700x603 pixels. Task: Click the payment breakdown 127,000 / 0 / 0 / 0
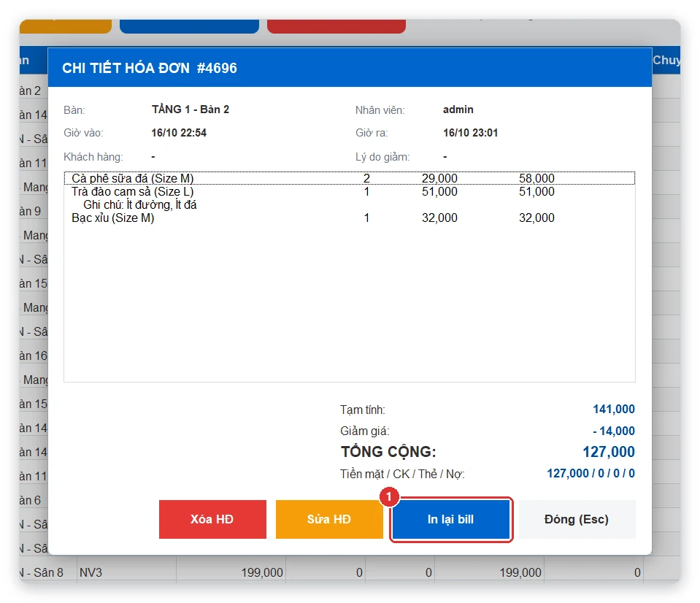pyautogui.click(x=591, y=473)
